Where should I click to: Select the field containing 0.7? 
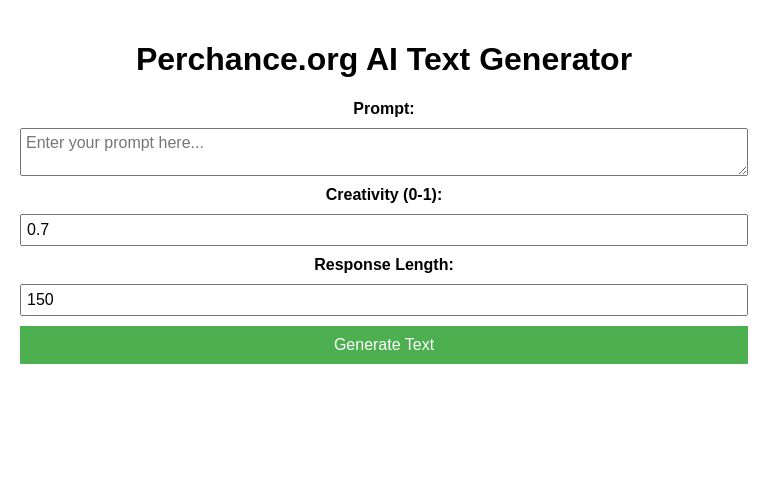(384, 230)
